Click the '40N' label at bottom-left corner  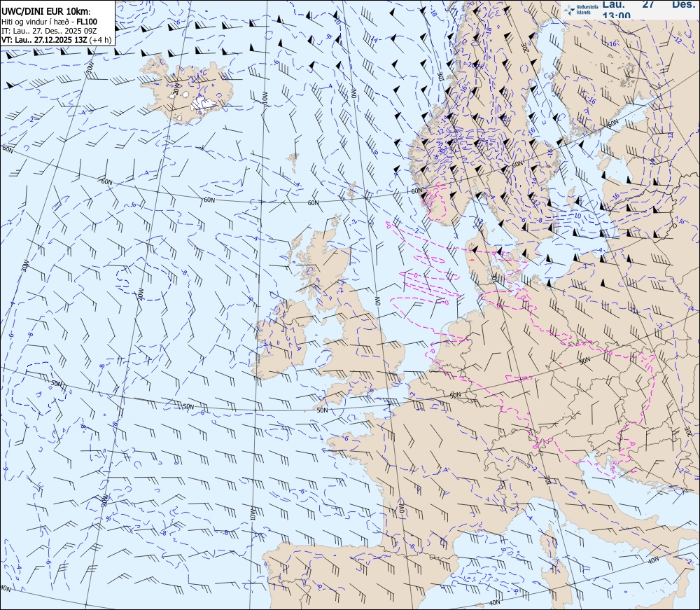(x=6, y=589)
